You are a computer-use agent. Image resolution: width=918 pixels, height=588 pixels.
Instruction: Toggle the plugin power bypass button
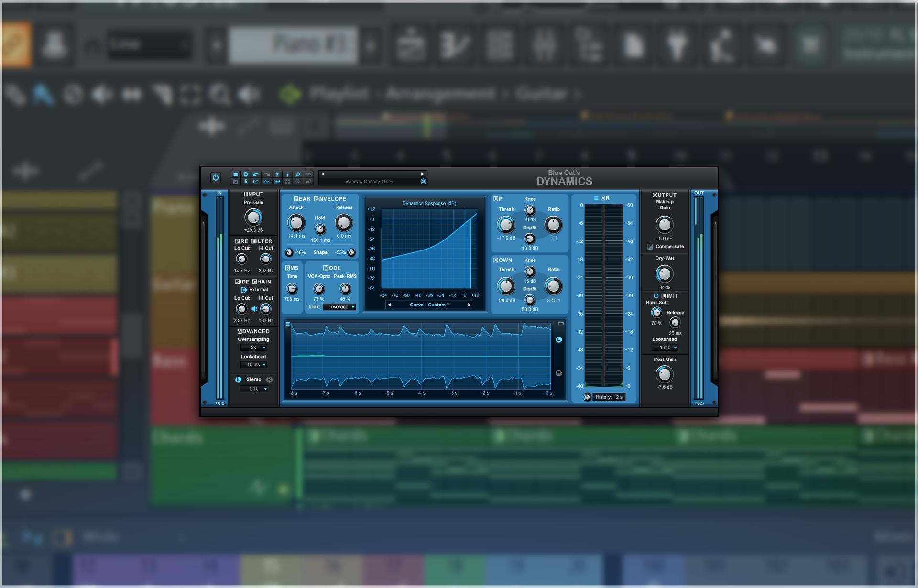(216, 177)
